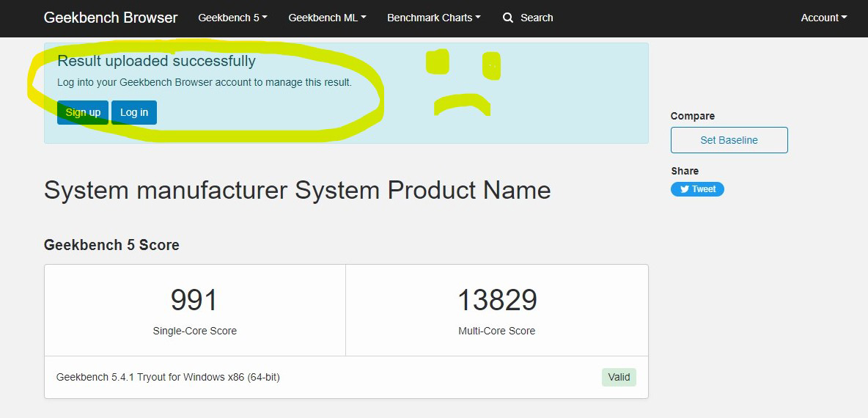Select the multi-core score 13829

(497, 300)
